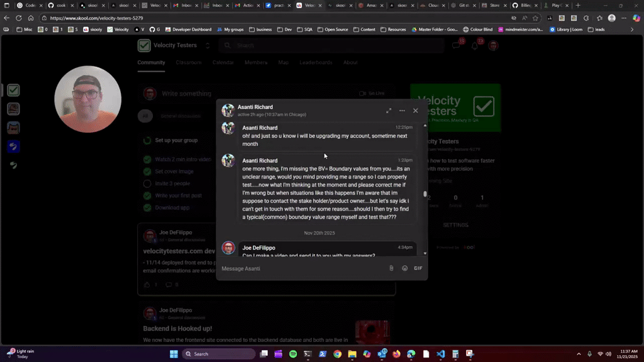644x362 pixels.
Task: Open the Velocity Testers group switcher arrows
Action: pos(208,45)
